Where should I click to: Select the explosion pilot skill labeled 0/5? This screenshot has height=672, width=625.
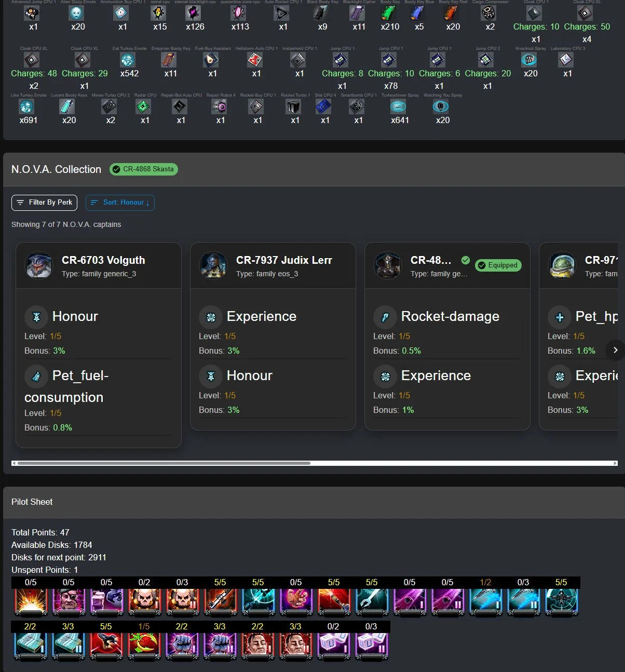(31, 602)
